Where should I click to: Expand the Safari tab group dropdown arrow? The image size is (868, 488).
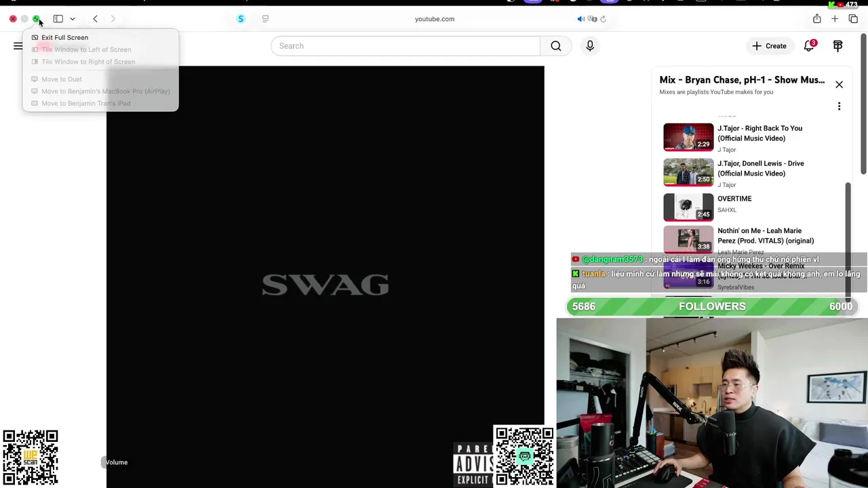pos(72,19)
